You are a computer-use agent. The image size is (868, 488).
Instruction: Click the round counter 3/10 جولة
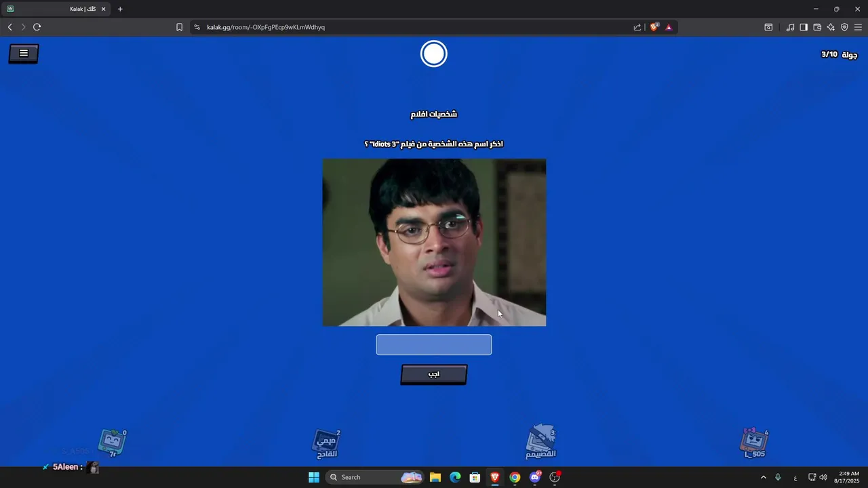coord(839,54)
